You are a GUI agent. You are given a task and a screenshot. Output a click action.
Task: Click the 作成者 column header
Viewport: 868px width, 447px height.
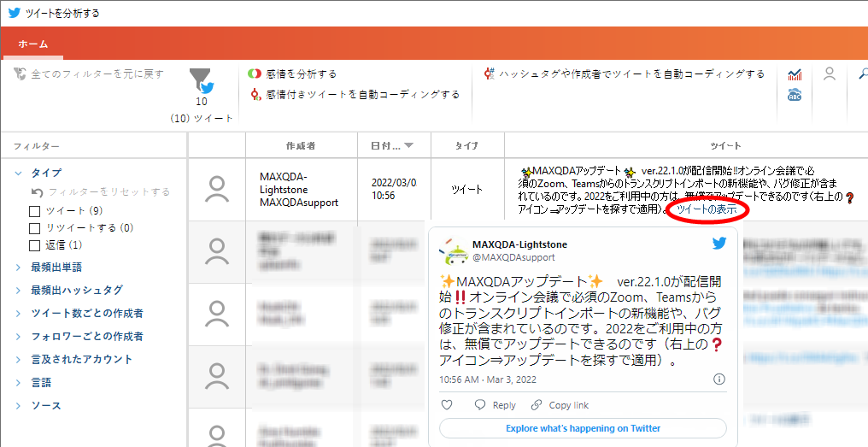coord(301,145)
